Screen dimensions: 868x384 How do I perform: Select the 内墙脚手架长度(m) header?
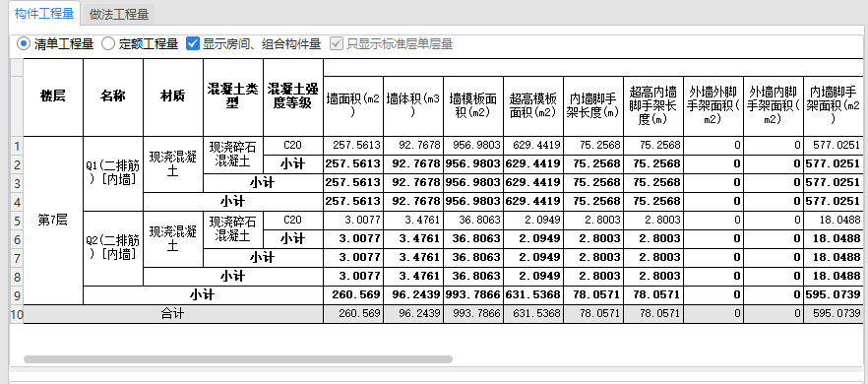click(592, 106)
